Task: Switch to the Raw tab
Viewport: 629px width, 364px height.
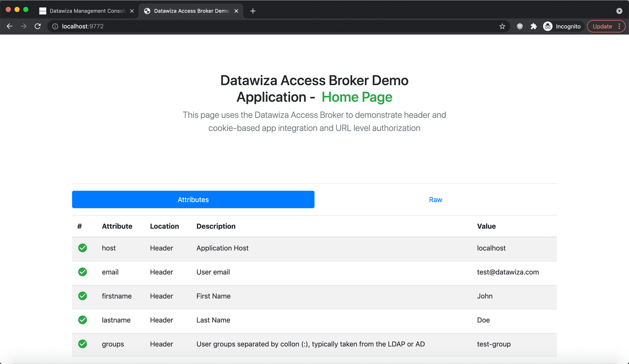Action: click(x=436, y=199)
